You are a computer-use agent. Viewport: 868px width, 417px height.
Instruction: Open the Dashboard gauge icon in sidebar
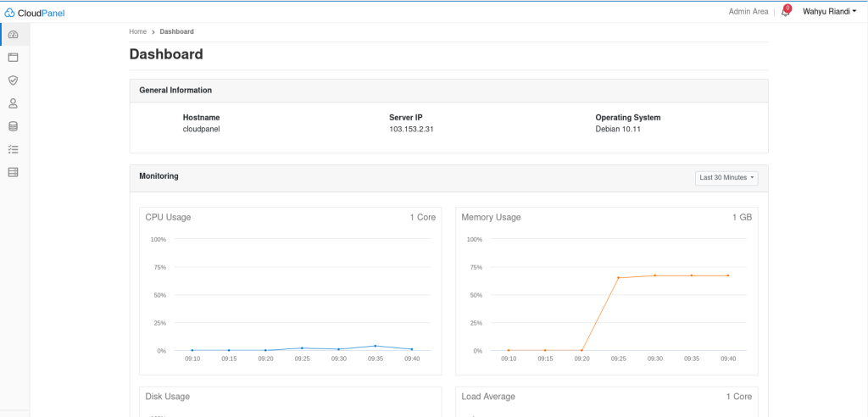(x=13, y=35)
